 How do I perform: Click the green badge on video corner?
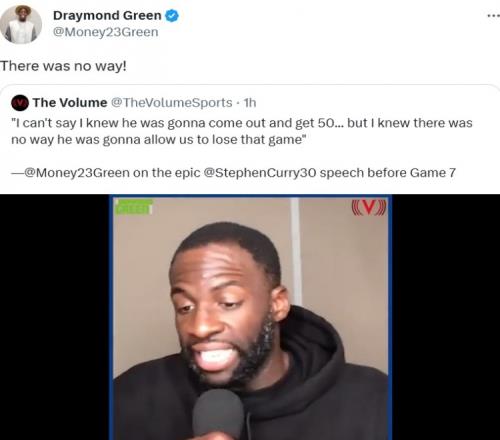(134, 207)
